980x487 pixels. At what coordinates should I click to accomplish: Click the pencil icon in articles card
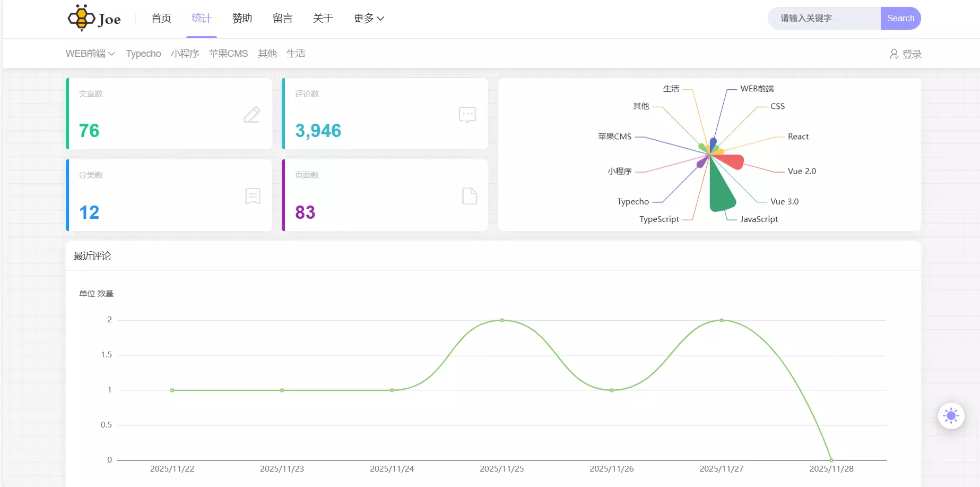252,115
